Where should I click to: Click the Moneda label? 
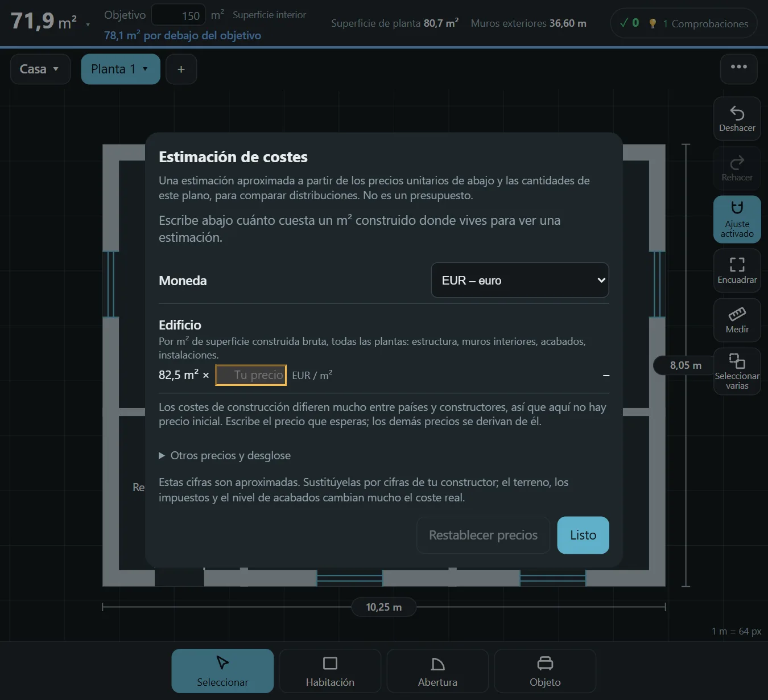pyautogui.click(x=183, y=281)
